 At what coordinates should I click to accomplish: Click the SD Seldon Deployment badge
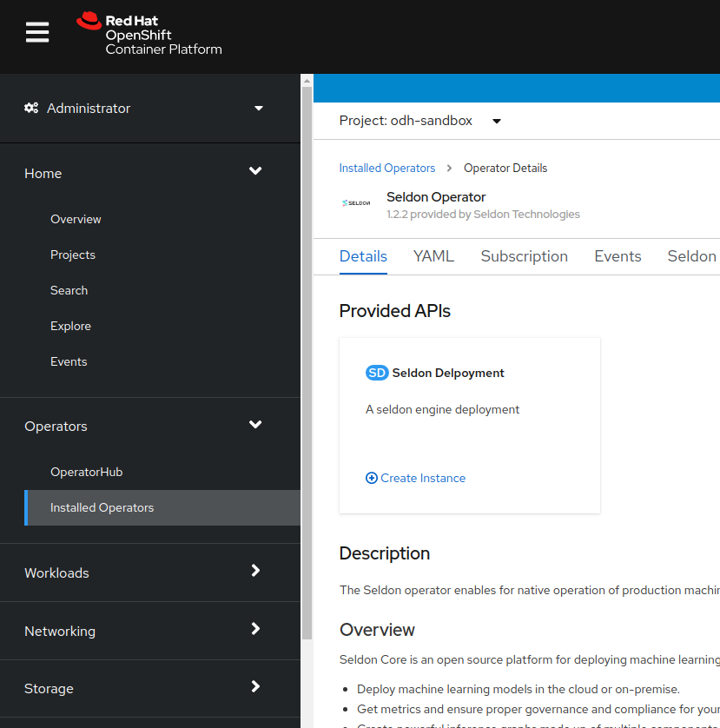coord(377,373)
